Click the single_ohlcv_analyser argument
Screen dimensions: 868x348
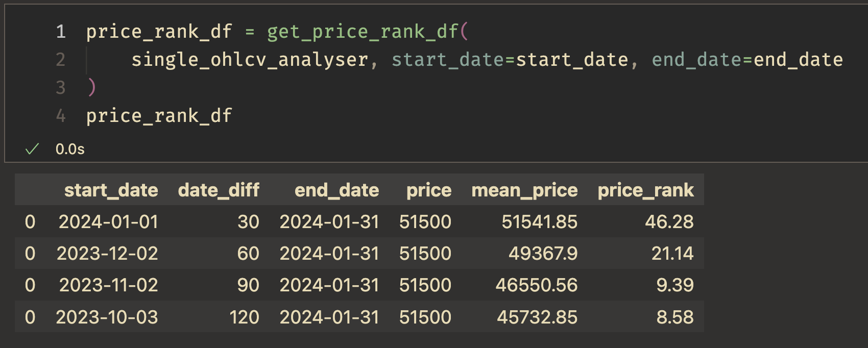pos(250,60)
